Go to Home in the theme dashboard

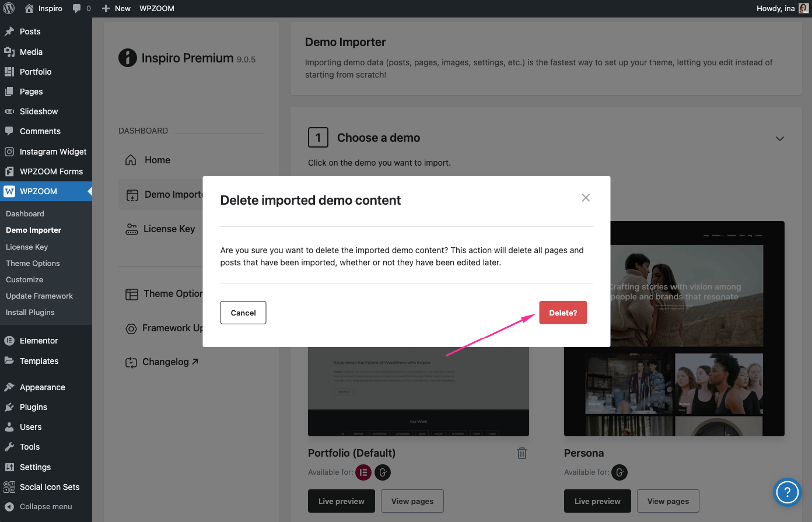[148, 160]
